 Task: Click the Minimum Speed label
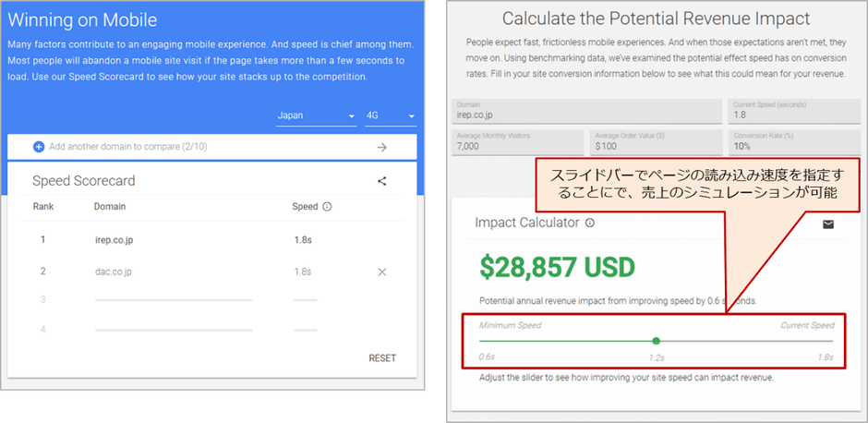(x=511, y=325)
